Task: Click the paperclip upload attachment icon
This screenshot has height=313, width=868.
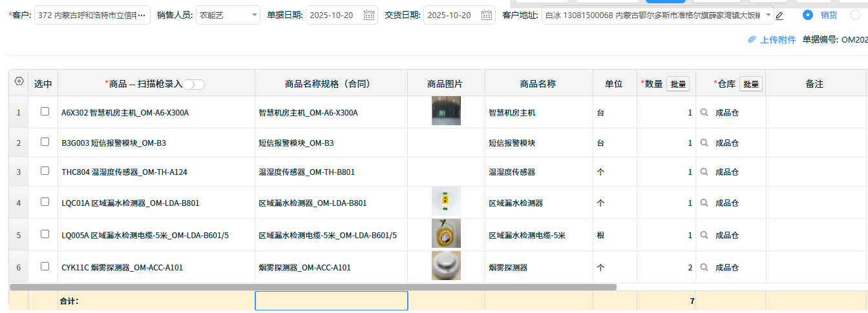Action: tap(752, 40)
